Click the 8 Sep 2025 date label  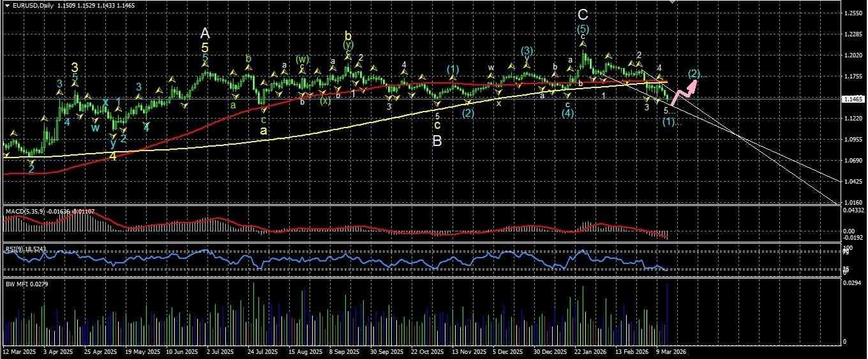[343, 351]
